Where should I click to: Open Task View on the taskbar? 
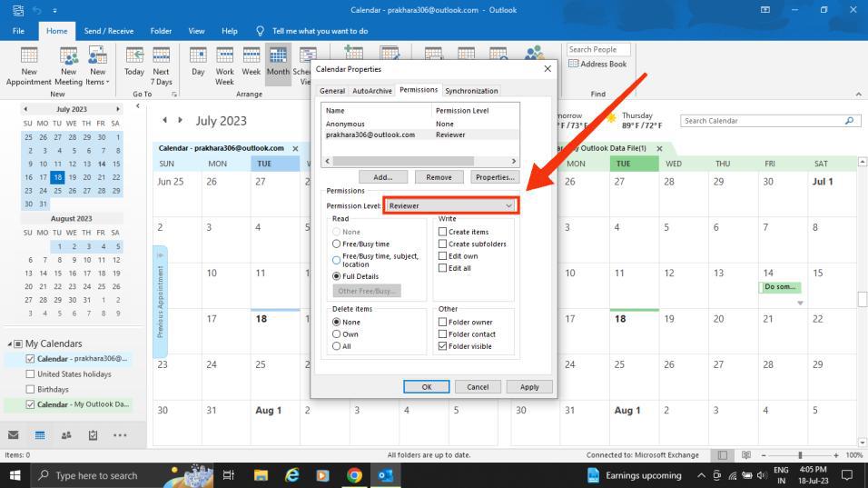pyautogui.click(x=228, y=475)
